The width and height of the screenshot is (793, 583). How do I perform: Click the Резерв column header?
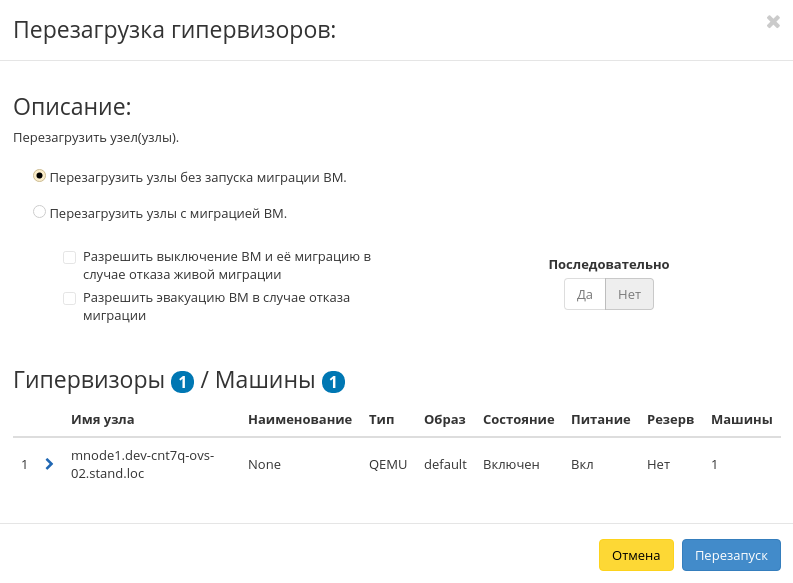click(670, 419)
